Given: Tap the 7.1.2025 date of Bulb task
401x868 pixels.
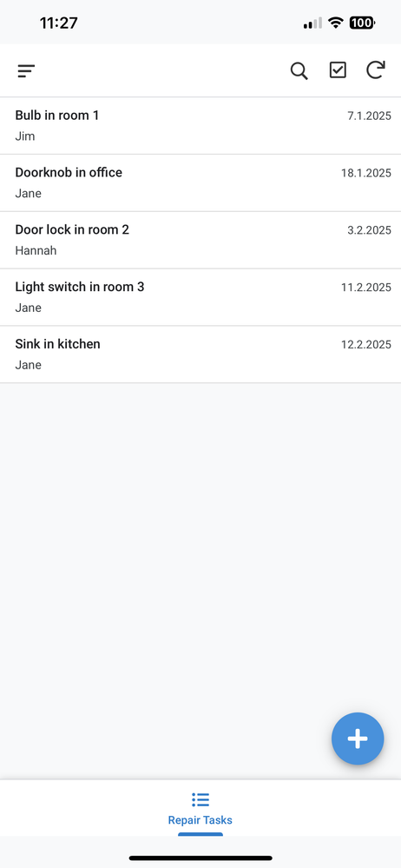Looking at the screenshot, I should [x=369, y=116].
